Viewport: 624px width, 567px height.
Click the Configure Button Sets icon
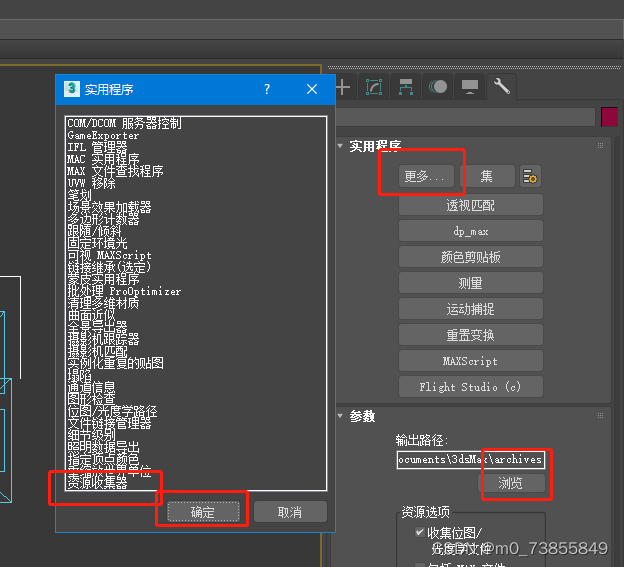tap(530, 176)
